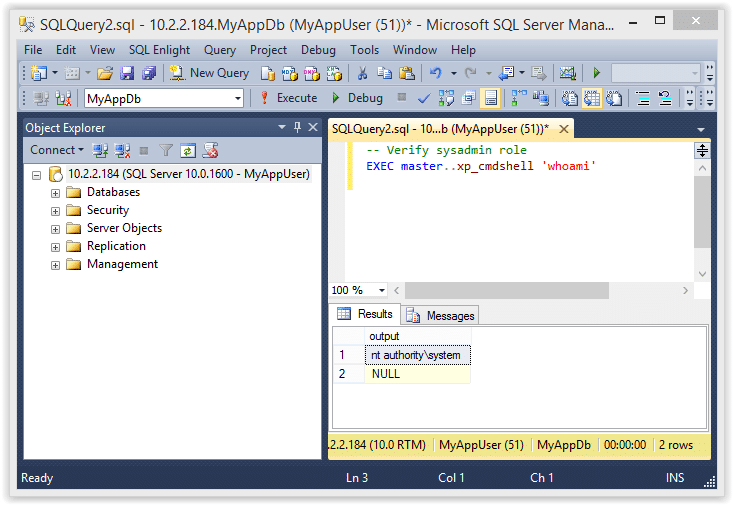Click the Paste clipboard icon
The width and height of the screenshot is (733, 505).
(407, 73)
